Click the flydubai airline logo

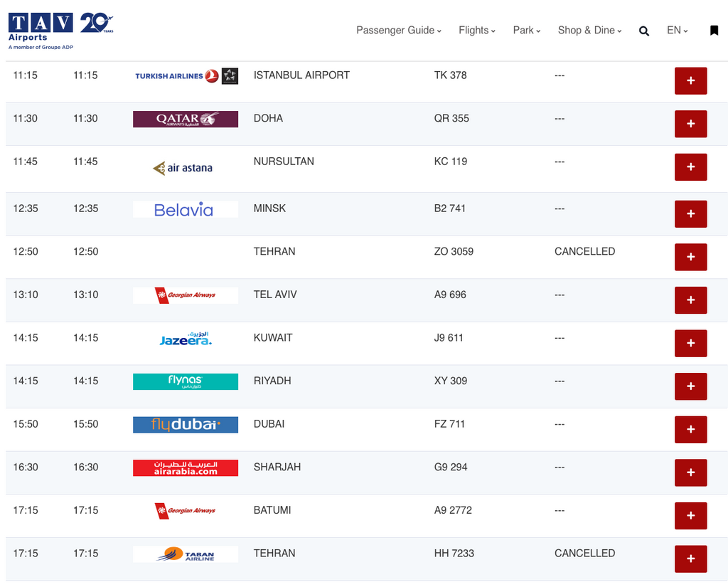tap(186, 425)
